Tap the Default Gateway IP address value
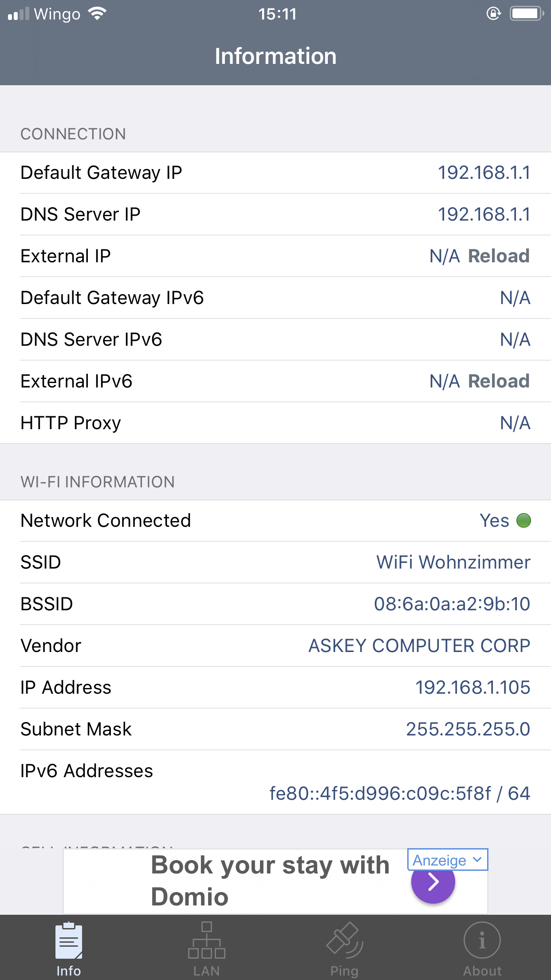 coord(484,173)
